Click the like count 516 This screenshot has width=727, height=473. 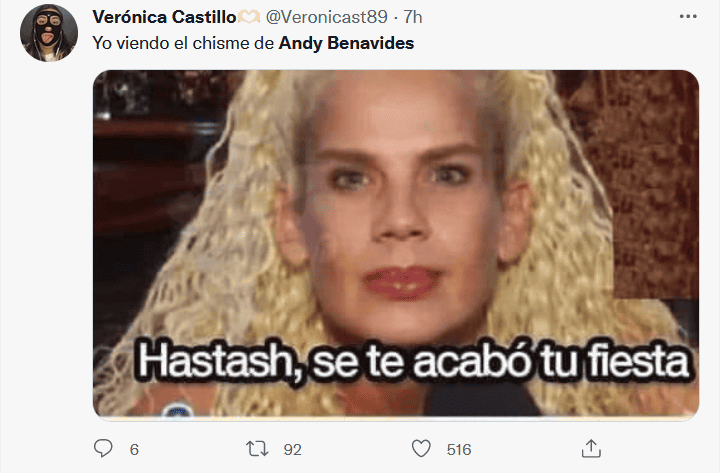pos(459,449)
